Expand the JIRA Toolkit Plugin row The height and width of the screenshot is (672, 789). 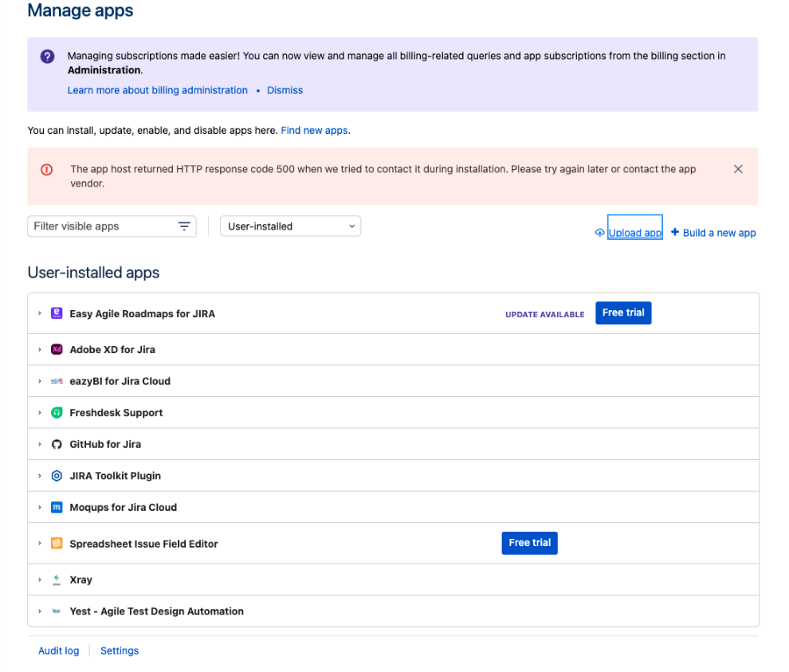click(x=40, y=476)
